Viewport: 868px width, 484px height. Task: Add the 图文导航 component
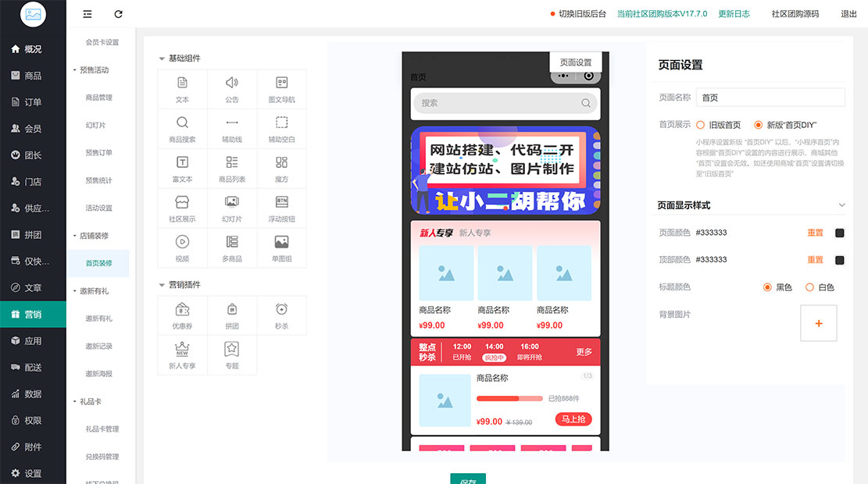282,90
